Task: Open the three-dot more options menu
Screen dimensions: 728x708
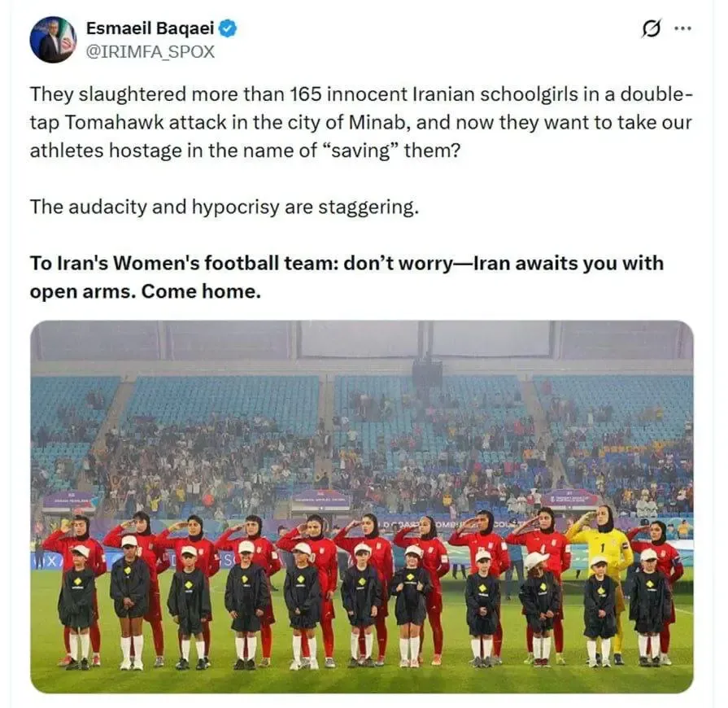Action: click(x=682, y=28)
